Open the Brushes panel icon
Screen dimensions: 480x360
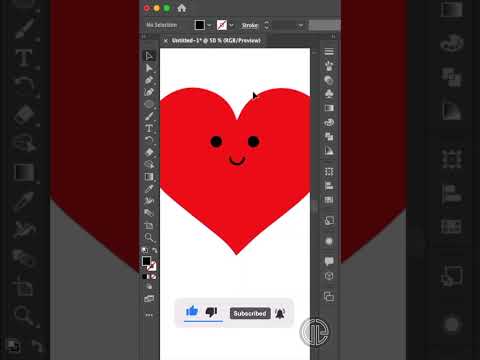click(329, 66)
